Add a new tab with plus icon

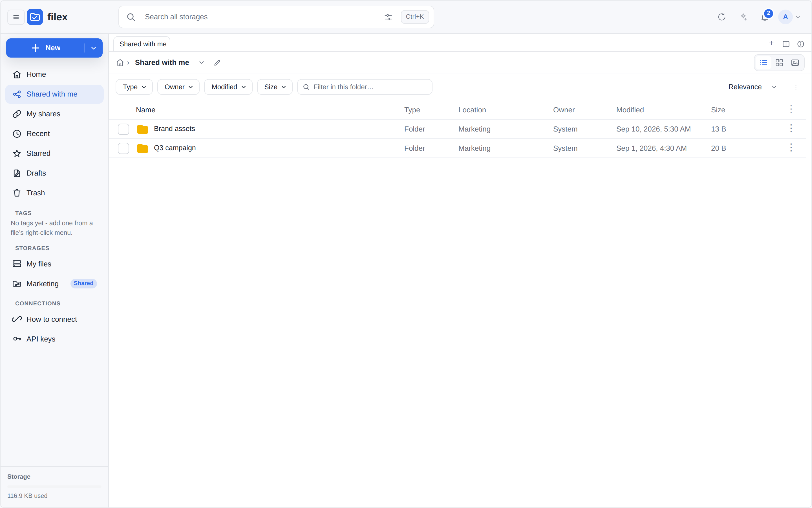pyautogui.click(x=771, y=43)
